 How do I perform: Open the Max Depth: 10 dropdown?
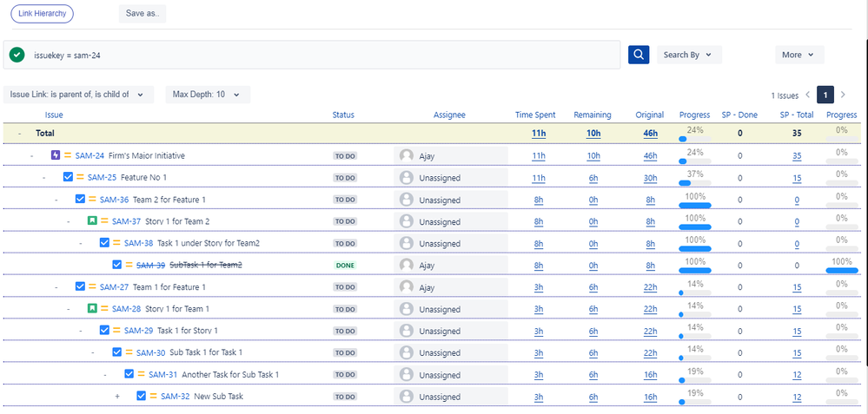(208, 95)
